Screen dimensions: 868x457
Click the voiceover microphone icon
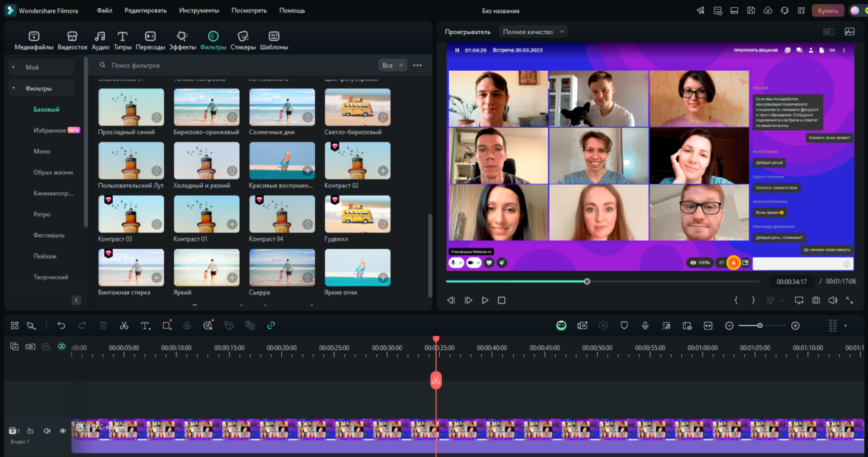(645, 326)
